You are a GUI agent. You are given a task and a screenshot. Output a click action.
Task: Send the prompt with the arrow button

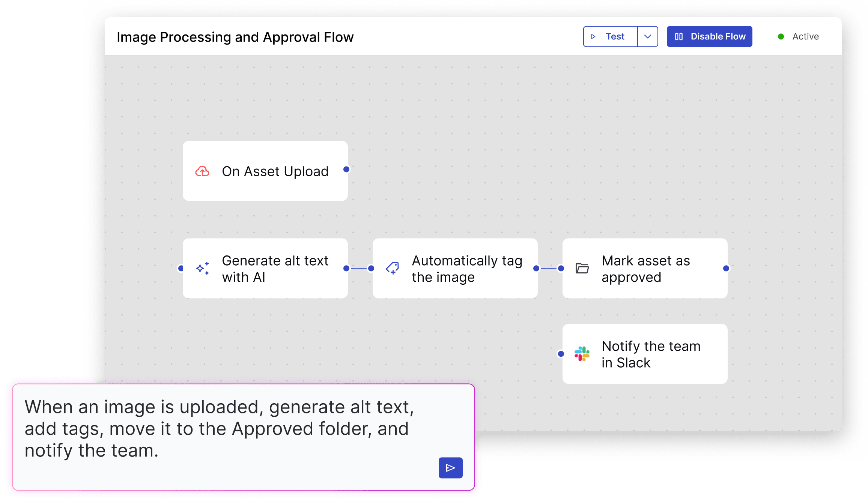click(450, 468)
